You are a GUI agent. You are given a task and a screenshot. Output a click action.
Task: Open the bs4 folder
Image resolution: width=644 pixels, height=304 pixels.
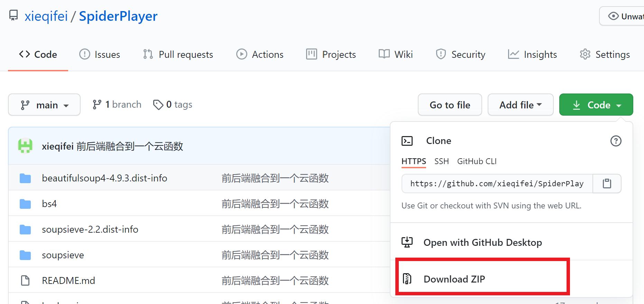[x=49, y=204]
